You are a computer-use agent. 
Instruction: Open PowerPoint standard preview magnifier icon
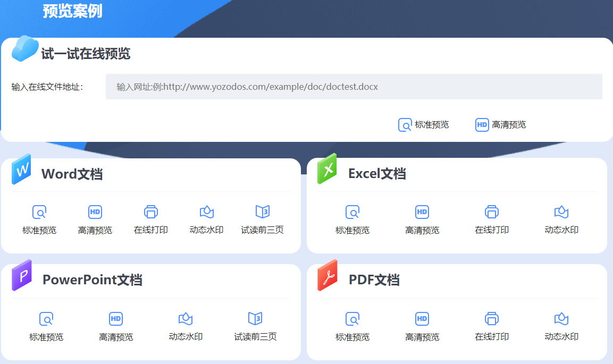(46, 319)
